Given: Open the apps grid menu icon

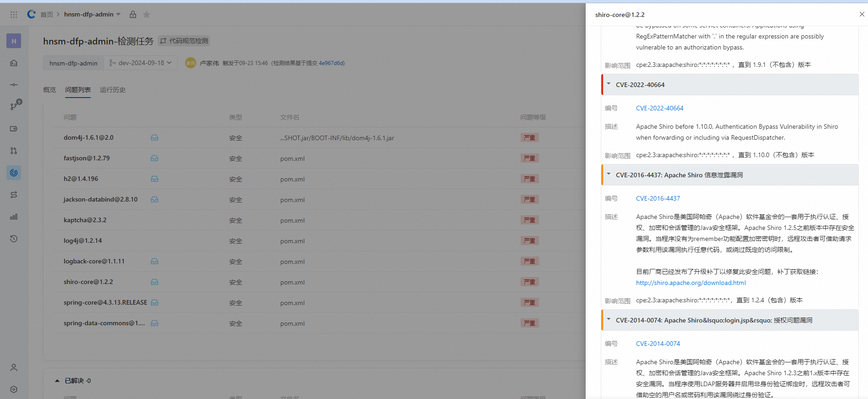Looking at the screenshot, I should point(14,15).
